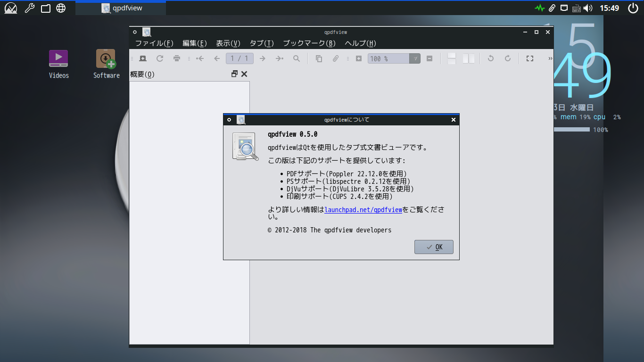Click the '印刷サポート(CUPS 2.4.2を使用)' line

(339, 196)
